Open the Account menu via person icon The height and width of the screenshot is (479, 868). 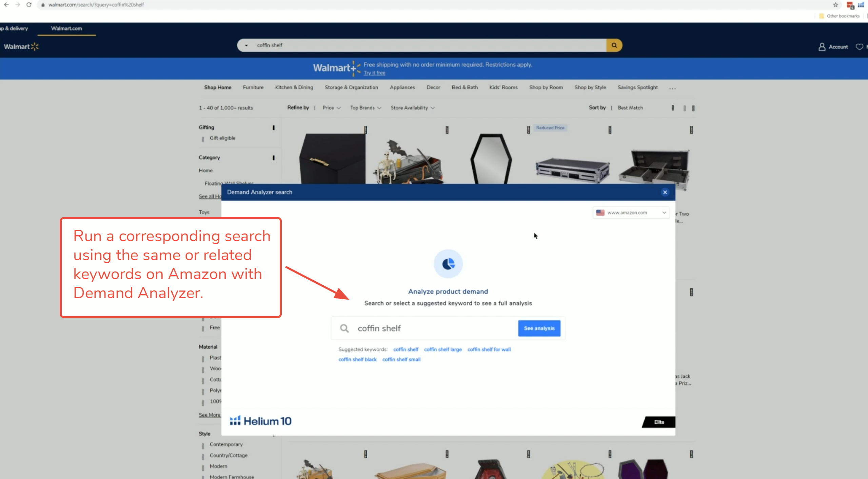tap(822, 47)
